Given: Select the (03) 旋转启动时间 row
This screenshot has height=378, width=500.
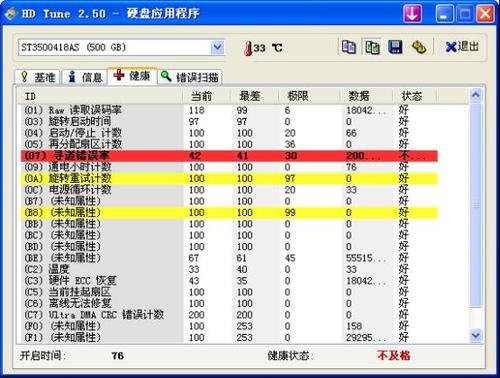Looking at the screenshot, I should pos(229,121).
